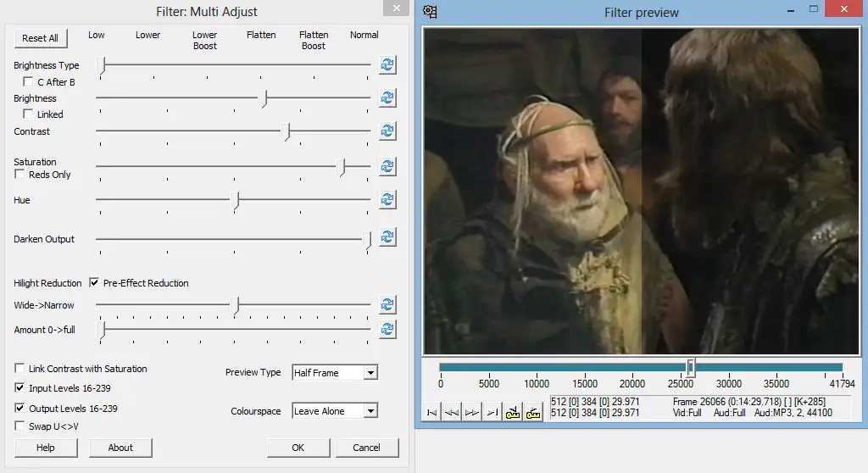The height and width of the screenshot is (473, 868).
Task: Click the 'Low' brightness type label
Action: (x=97, y=35)
